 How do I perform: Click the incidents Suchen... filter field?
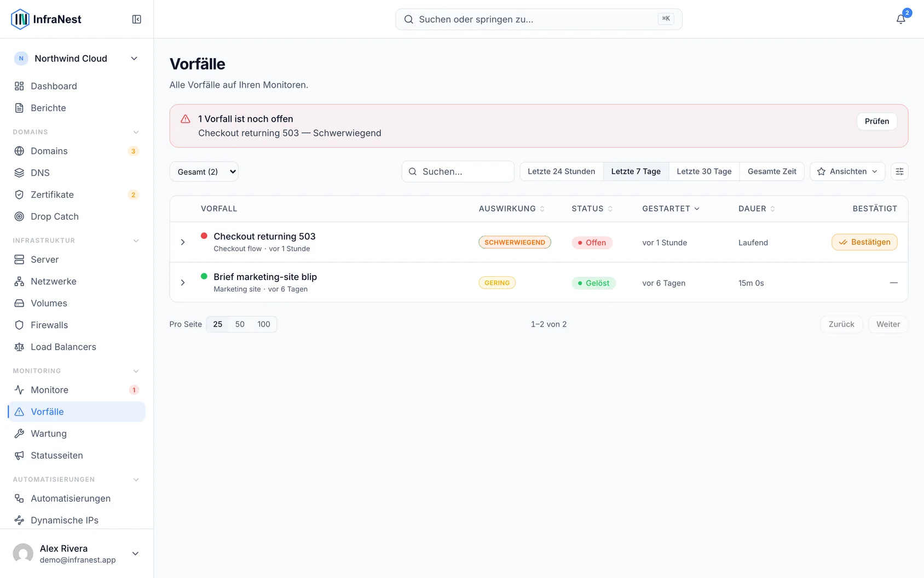[x=458, y=171]
